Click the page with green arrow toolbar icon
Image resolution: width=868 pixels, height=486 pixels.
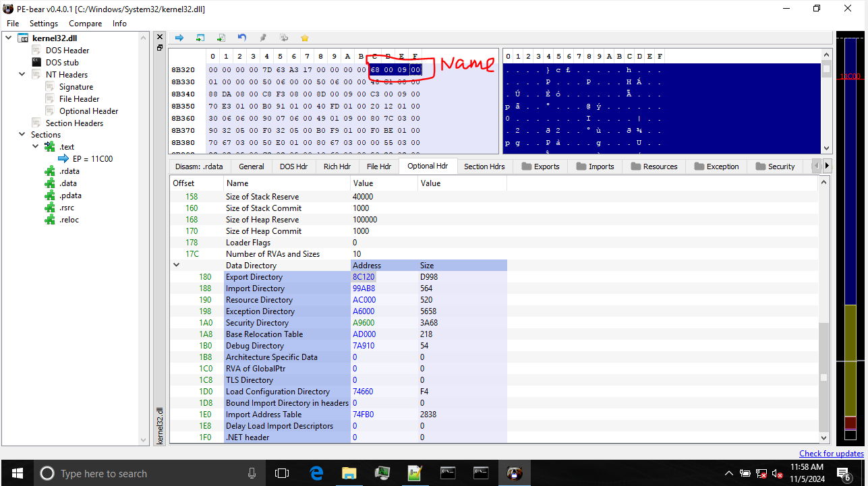(x=221, y=38)
